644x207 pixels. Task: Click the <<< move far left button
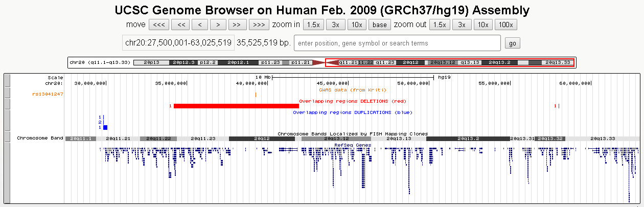(x=158, y=25)
